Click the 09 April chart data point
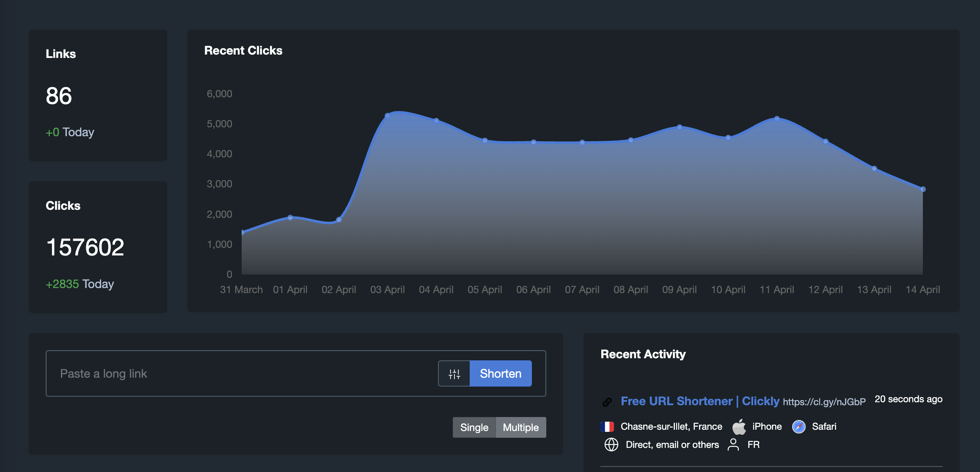980x472 pixels. point(680,127)
